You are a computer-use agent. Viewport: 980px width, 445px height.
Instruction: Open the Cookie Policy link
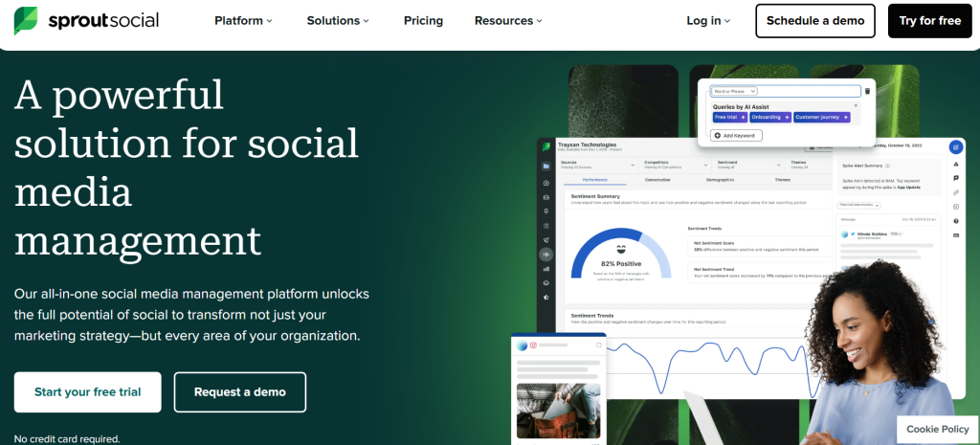click(937, 429)
